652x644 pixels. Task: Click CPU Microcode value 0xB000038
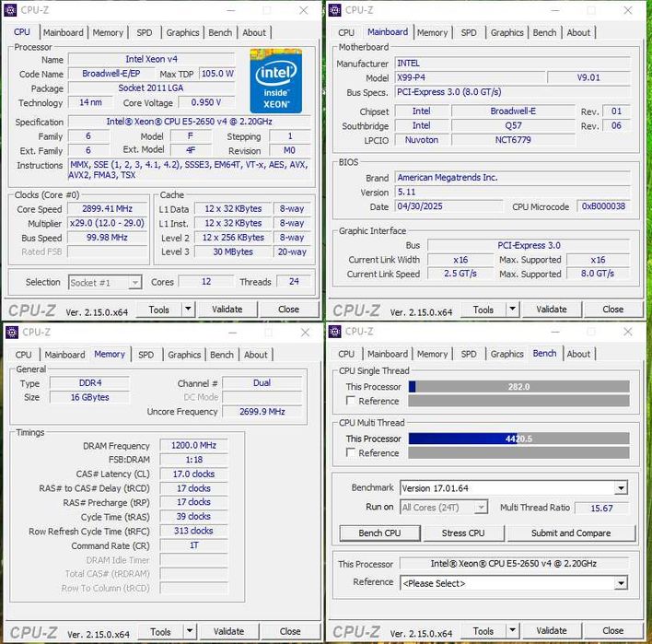pyautogui.click(x=603, y=206)
